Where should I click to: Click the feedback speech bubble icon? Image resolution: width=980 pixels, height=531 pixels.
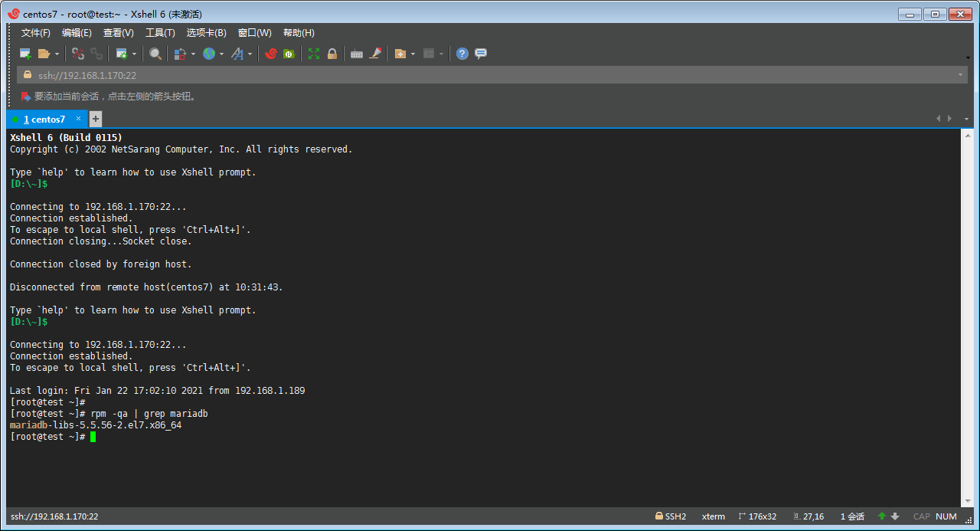[x=481, y=54]
